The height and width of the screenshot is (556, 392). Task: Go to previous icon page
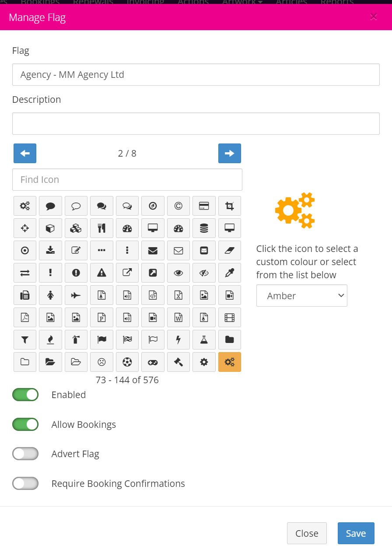coord(25,153)
